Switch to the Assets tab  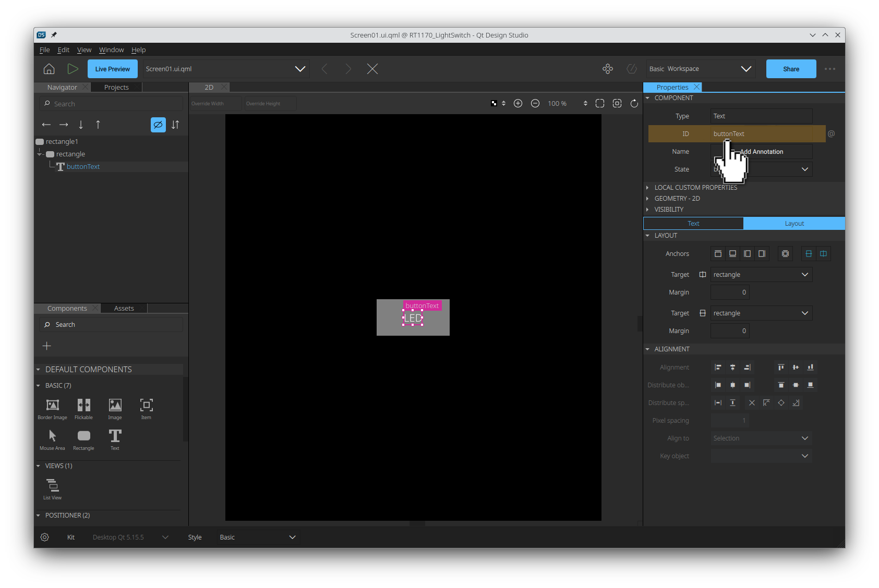(x=124, y=309)
